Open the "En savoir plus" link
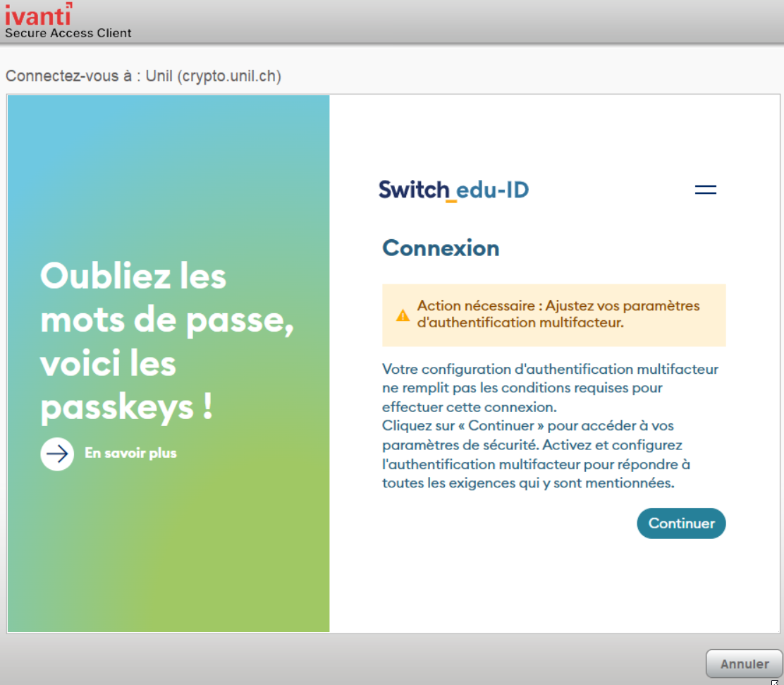This screenshot has height=685, width=784. coord(130,453)
